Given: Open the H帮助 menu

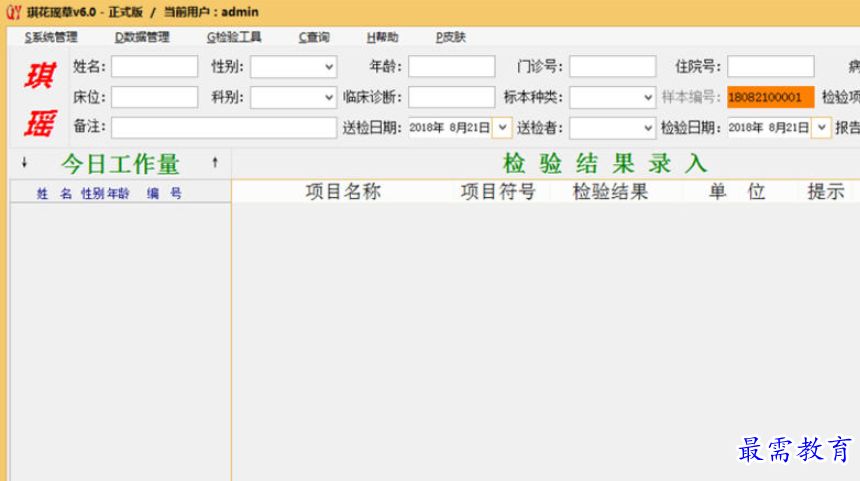Looking at the screenshot, I should (x=382, y=37).
